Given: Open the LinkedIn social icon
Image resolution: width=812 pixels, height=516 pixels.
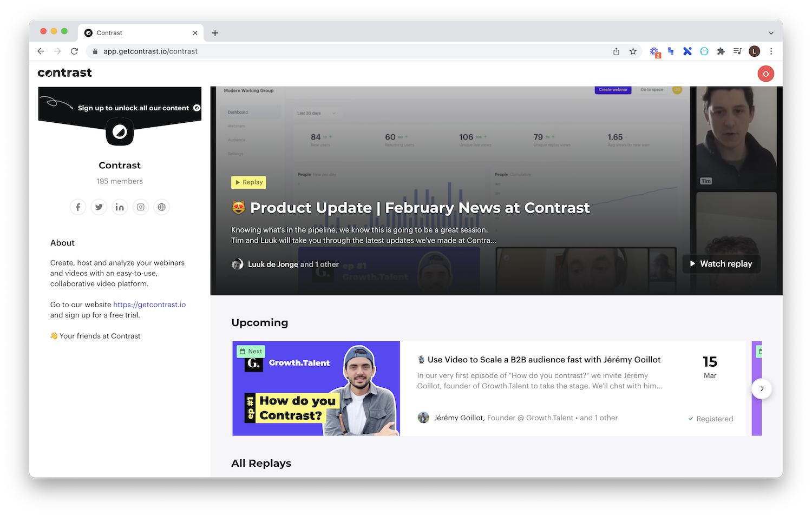Looking at the screenshot, I should [120, 207].
